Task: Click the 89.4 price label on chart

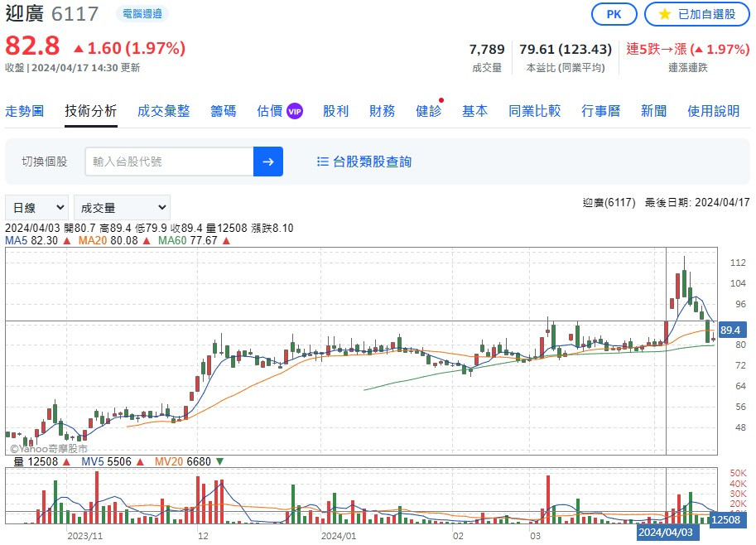Action: tap(732, 330)
